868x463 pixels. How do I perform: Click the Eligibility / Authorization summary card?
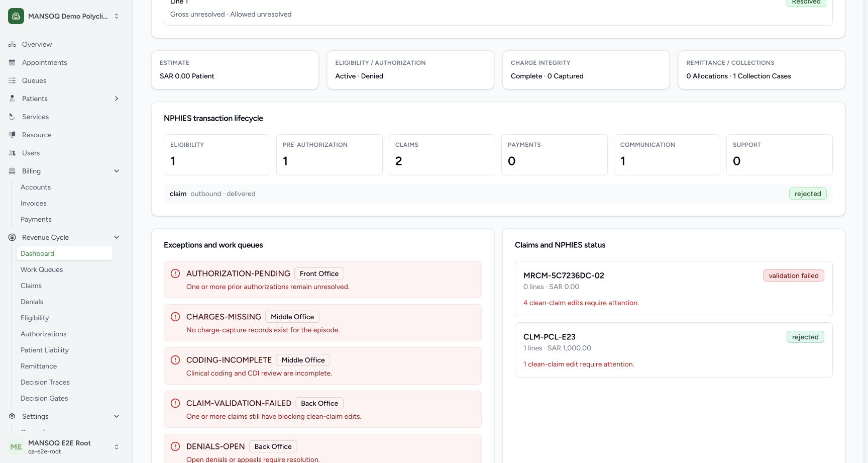pyautogui.click(x=410, y=70)
